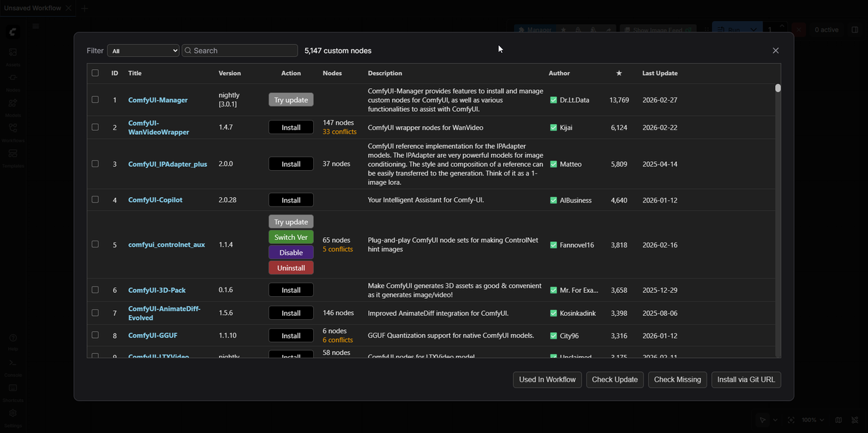Click Switch Ver for comfyui_controlnet_aux
The height and width of the screenshot is (433, 868).
point(291,237)
